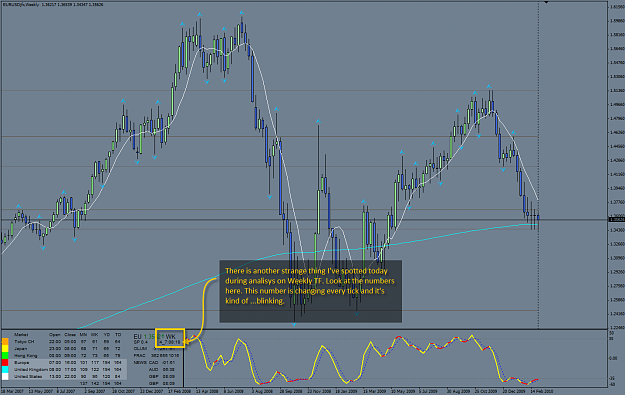Click the "14 Feb 2010" date on time axis

pos(541,391)
